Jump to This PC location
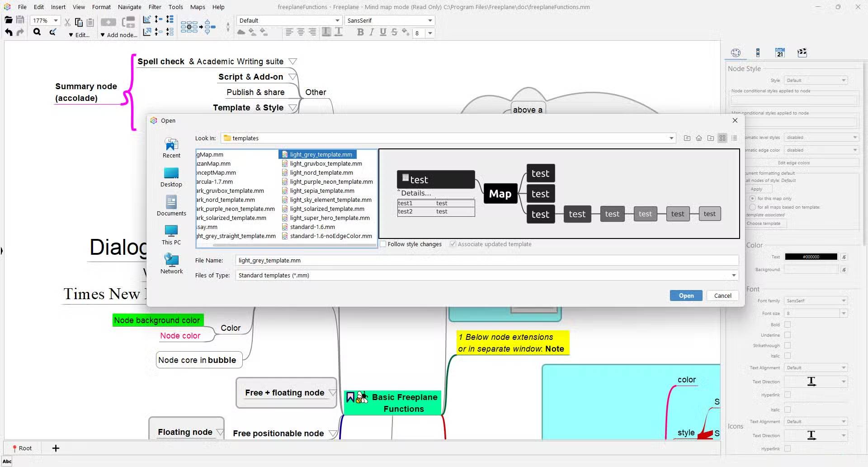This screenshot has width=868, height=467. coord(171,234)
